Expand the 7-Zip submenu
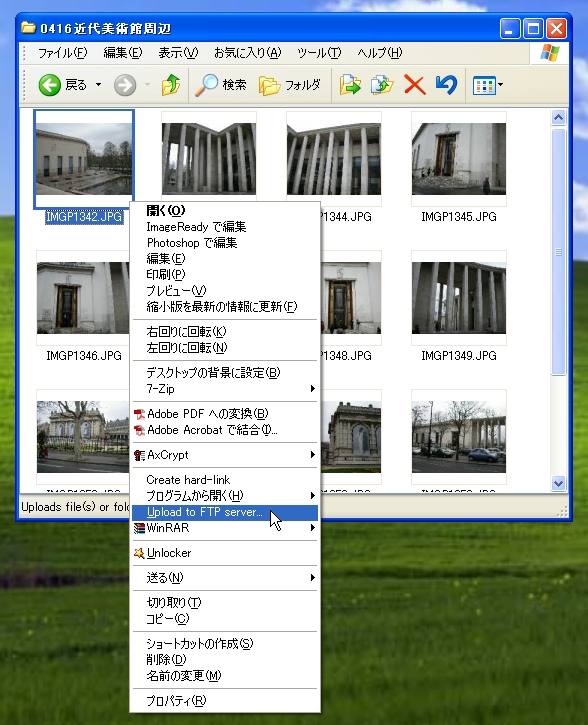The width and height of the screenshot is (588, 725). (225, 389)
